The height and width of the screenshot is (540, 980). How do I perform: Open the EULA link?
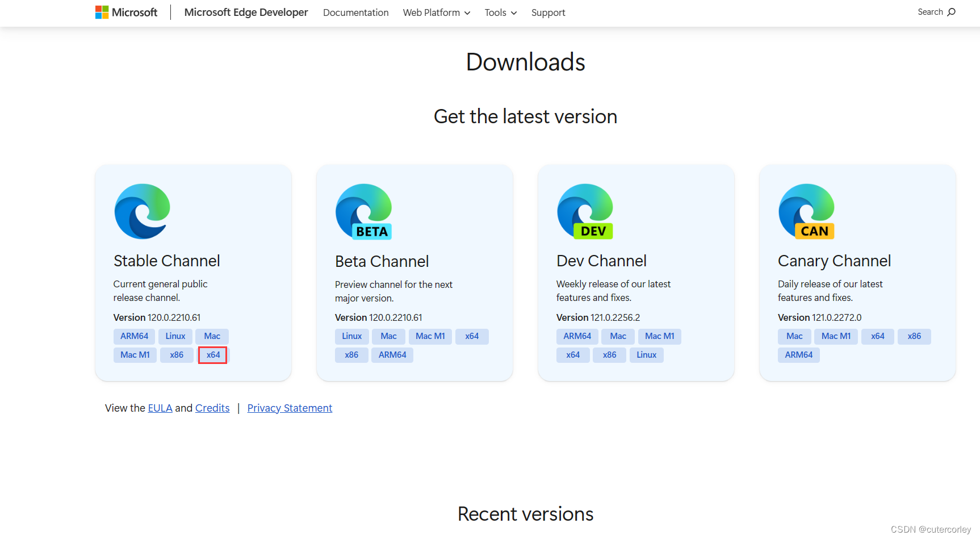[x=160, y=408]
